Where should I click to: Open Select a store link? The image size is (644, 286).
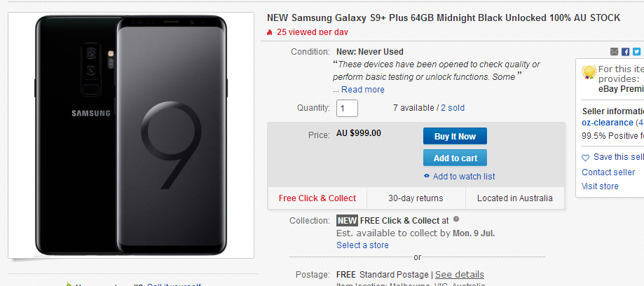pyautogui.click(x=362, y=245)
